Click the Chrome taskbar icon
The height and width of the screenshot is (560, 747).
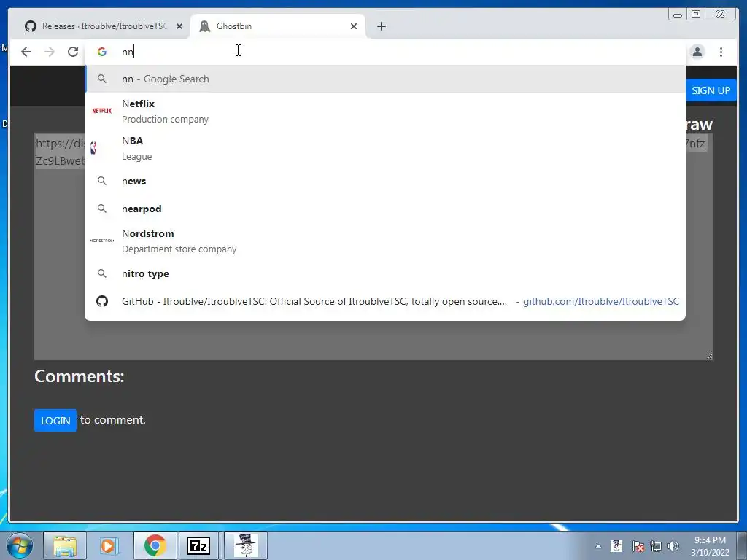coord(155,545)
